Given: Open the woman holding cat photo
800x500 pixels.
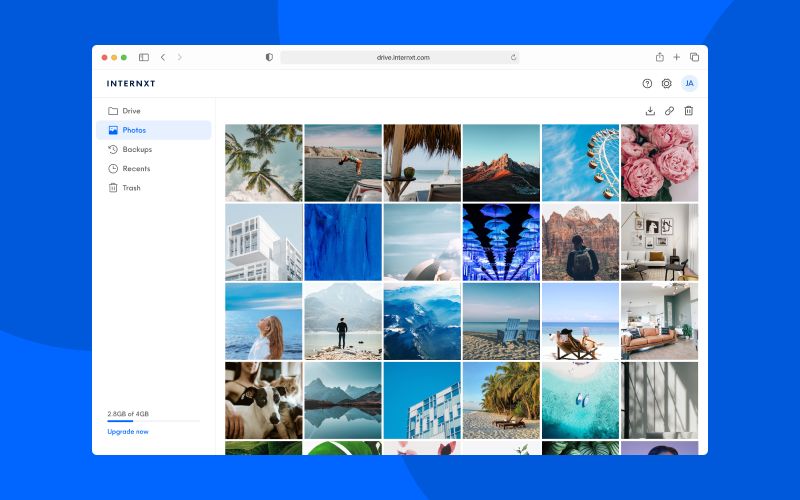Looking at the screenshot, I should pos(264,401).
